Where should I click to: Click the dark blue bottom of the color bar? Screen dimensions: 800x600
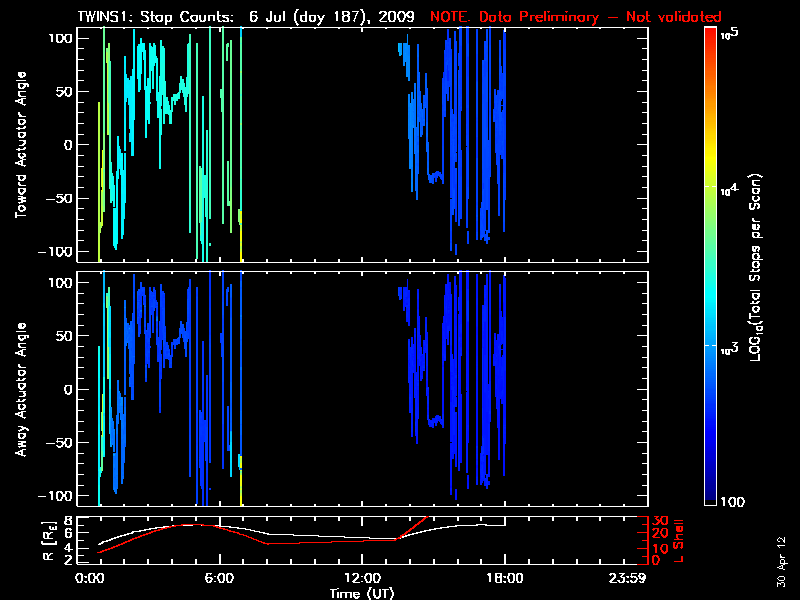(x=711, y=498)
